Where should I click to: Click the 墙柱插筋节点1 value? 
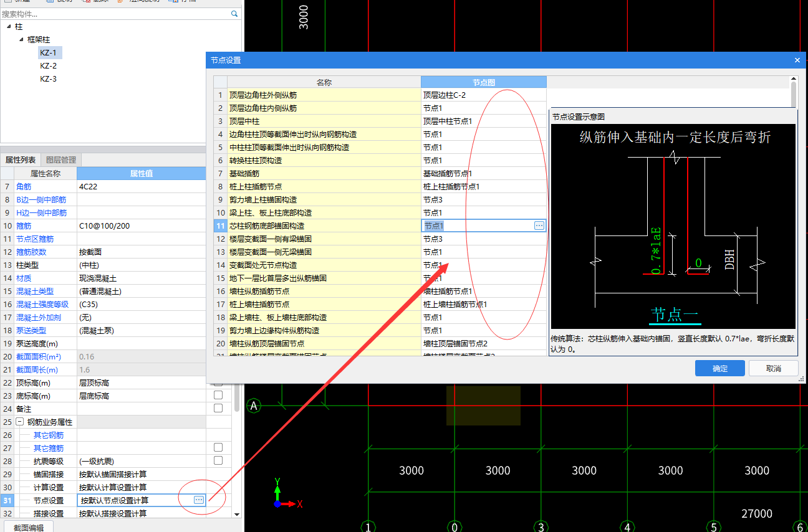tap(448, 292)
